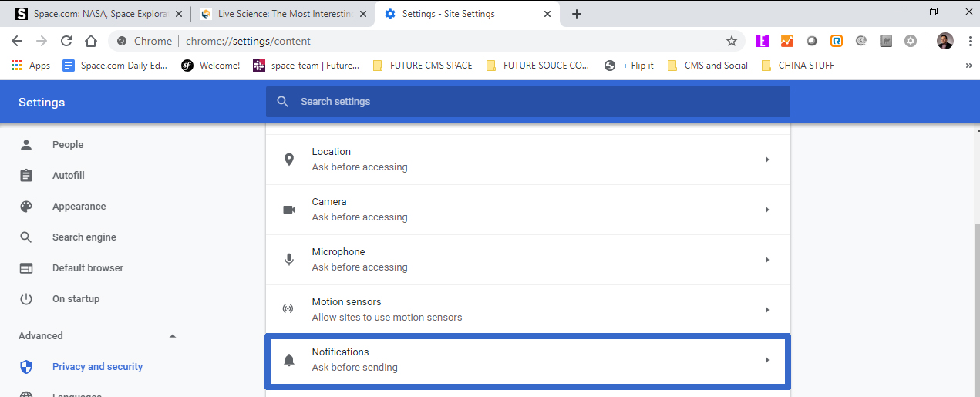Click the user profile avatar icon
This screenshot has height=397, width=980.
point(945,41)
